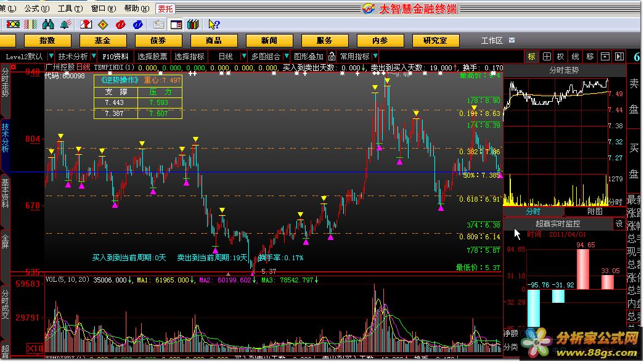Open the alarm bell alert tool
The height and width of the screenshot is (362, 644).
[65, 25]
